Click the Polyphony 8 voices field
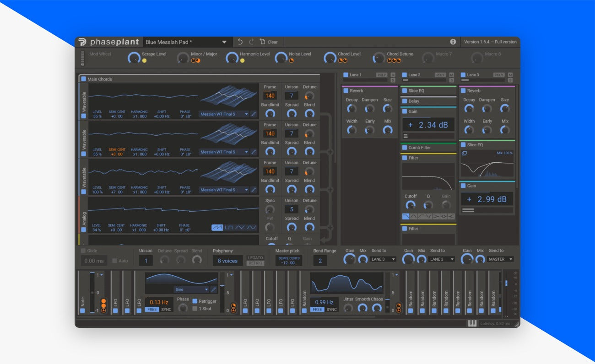The image size is (595, 364). pyautogui.click(x=227, y=261)
